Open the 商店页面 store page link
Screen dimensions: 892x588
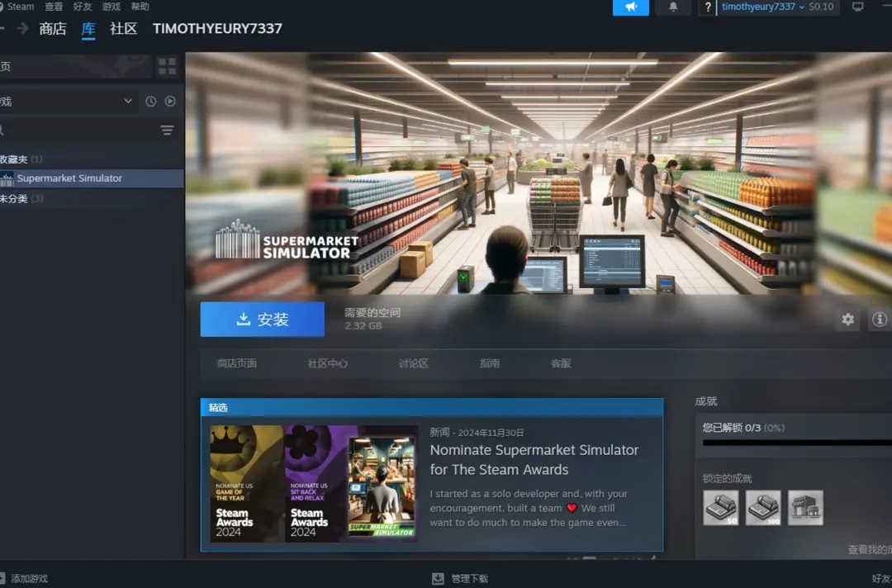(237, 363)
